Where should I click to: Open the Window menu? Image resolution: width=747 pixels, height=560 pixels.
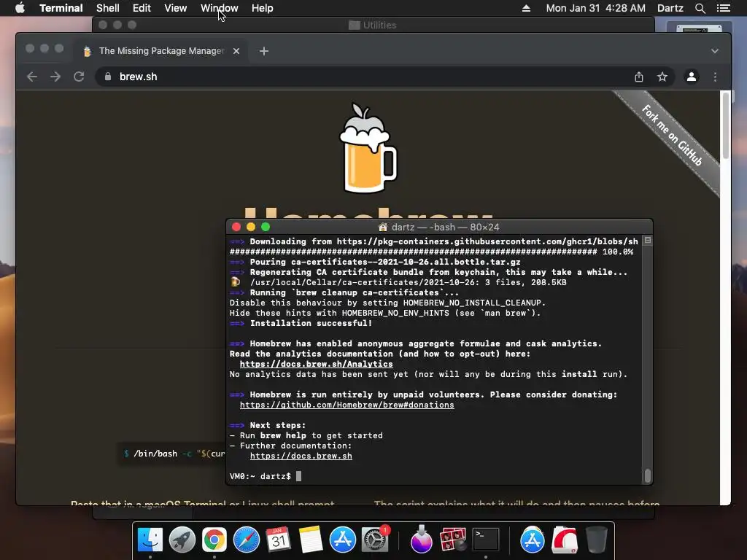[x=219, y=8]
